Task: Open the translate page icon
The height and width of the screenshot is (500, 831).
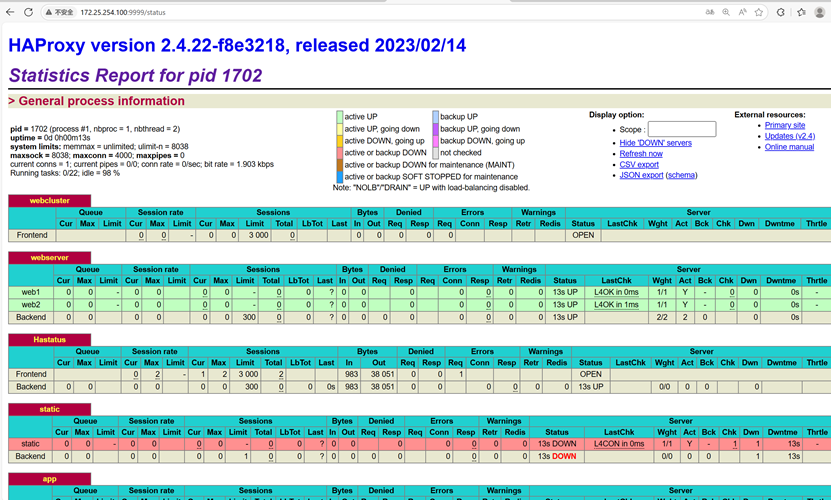Action: point(710,12)
